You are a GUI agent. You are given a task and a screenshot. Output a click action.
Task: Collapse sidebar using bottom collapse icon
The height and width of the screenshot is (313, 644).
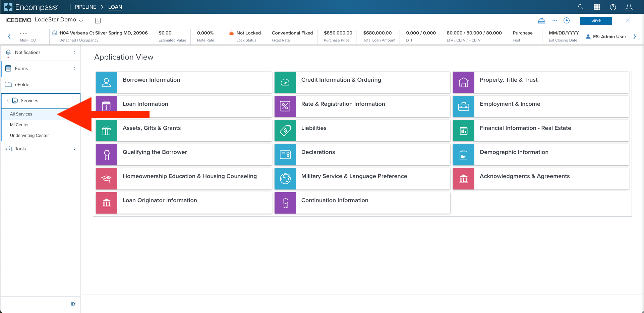(73, 304)
